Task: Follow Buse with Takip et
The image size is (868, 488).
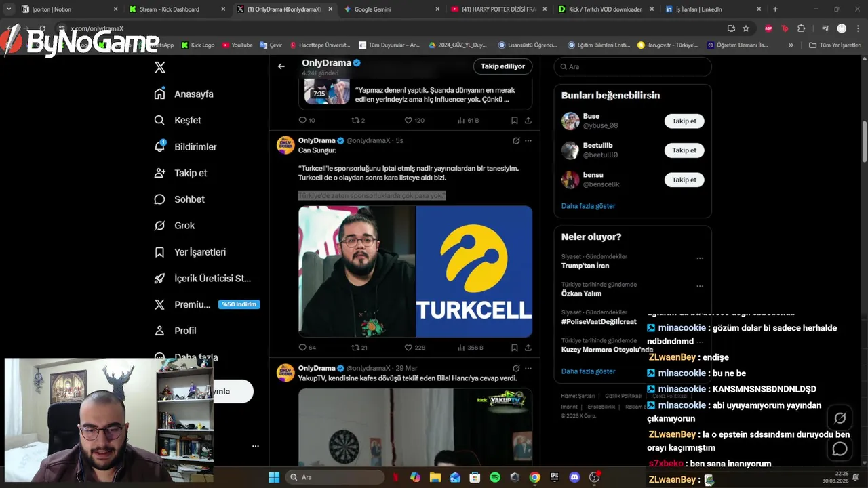Action: (x=684, y=121)
